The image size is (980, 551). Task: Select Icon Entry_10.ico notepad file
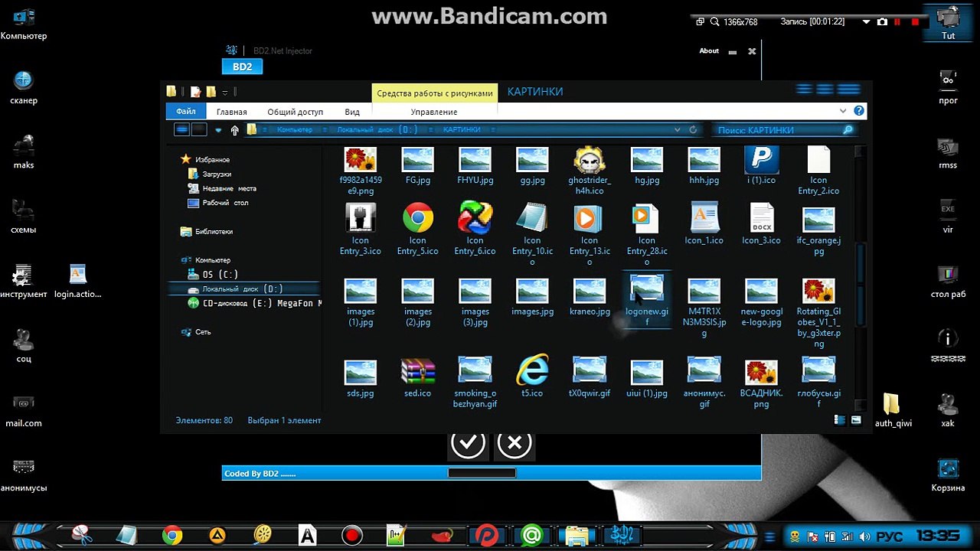point(532,235)
